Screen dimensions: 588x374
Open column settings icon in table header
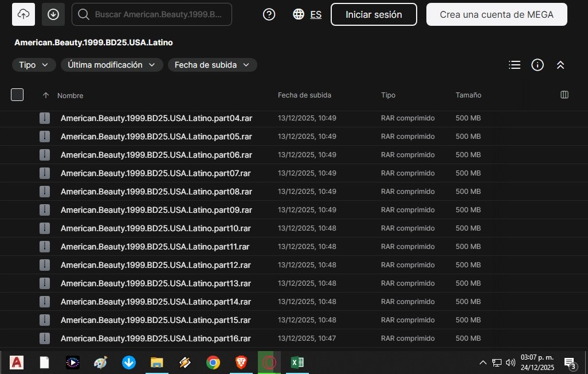point(564,95)
